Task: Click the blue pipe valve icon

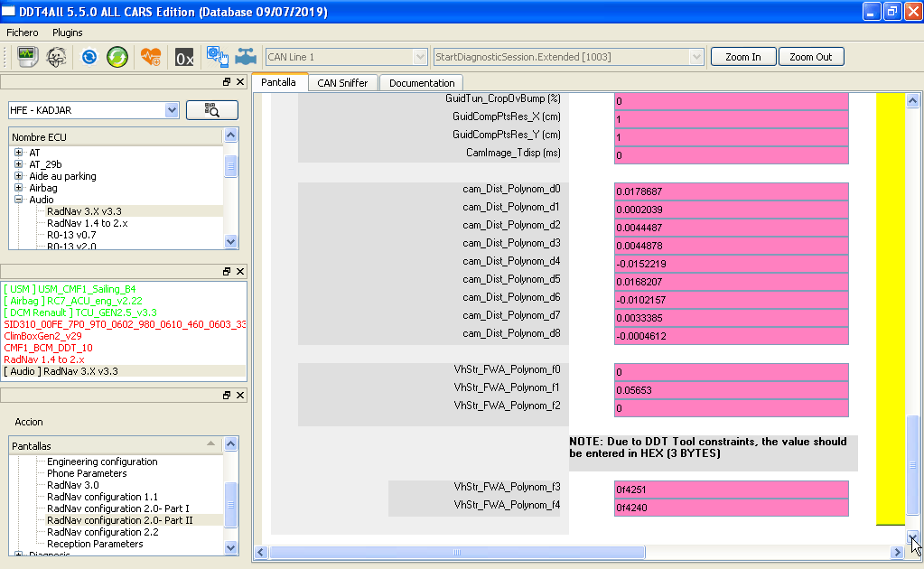Action: coord(246,57)
